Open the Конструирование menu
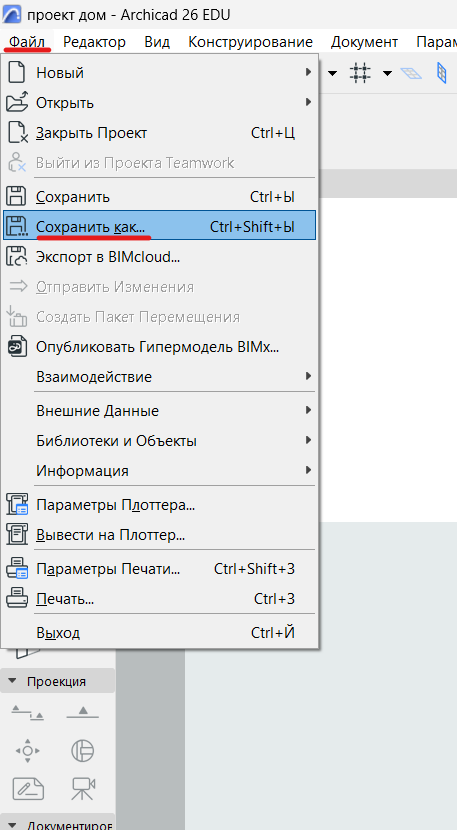The image size is (457, 830). click(x=250, y=42)
